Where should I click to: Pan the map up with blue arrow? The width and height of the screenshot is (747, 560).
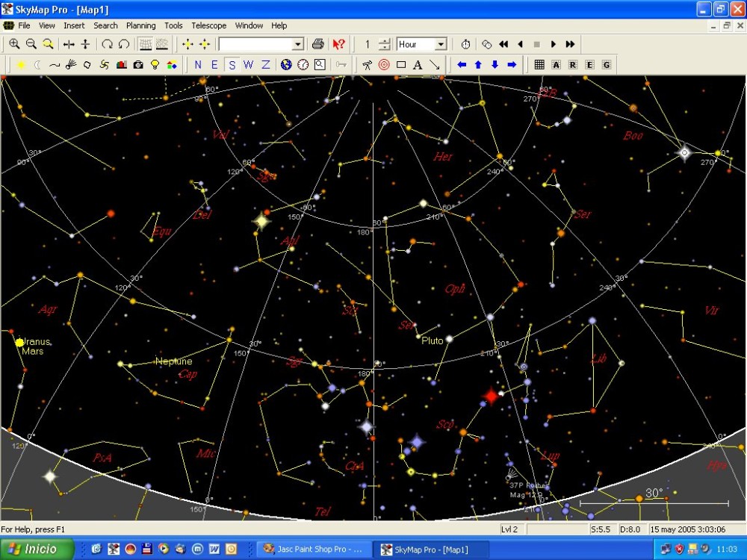pos(478,65)
